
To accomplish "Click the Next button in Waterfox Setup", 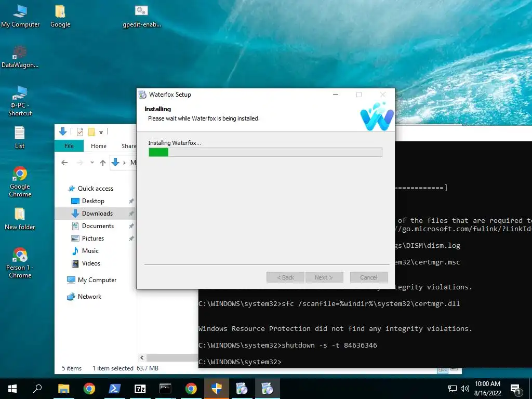I will coord(324,277).
